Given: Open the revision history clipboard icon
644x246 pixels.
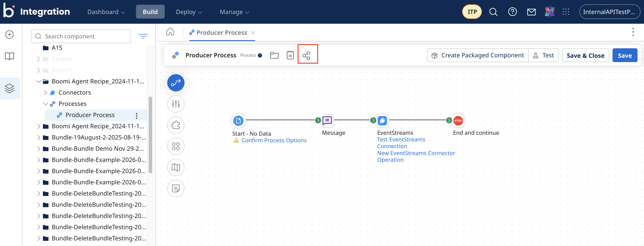Looking at the screenshot, I should 290,55.
